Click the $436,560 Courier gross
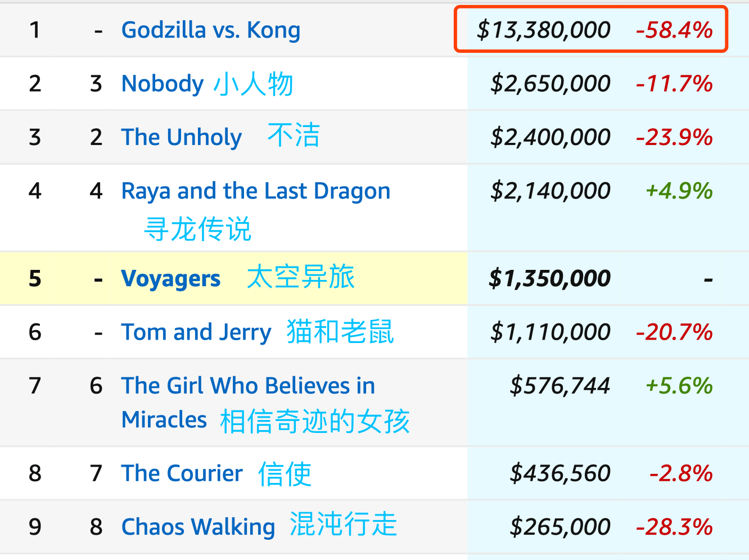749x560 pixels. pos(560,473)
